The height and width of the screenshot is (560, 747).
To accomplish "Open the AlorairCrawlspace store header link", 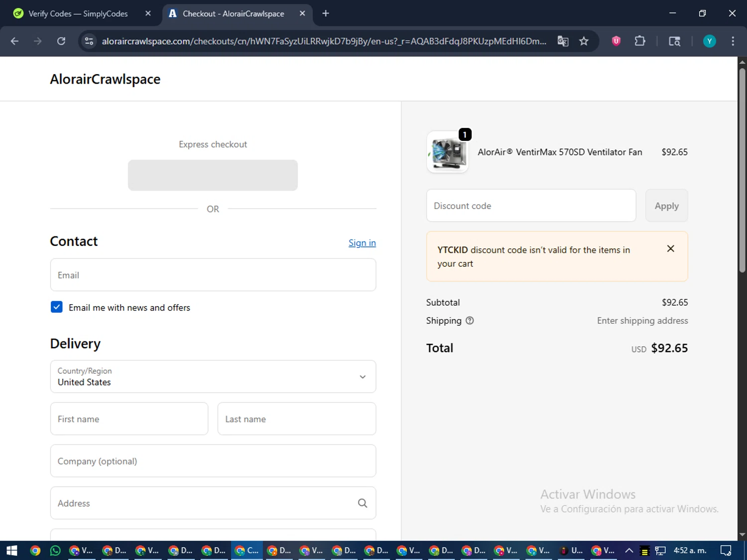I will (x=105, y=79).
